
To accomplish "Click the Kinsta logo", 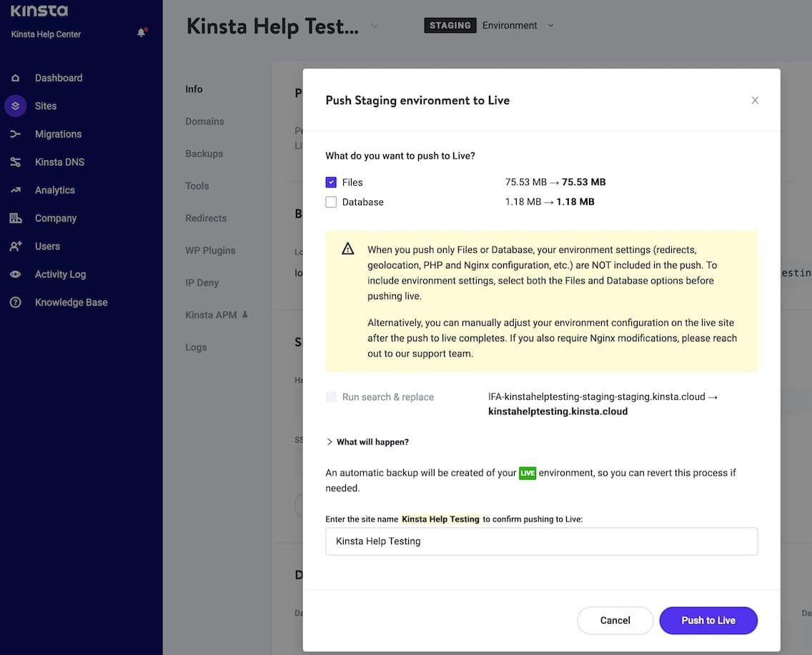I will pyautogui.click(x=39, y=10).
